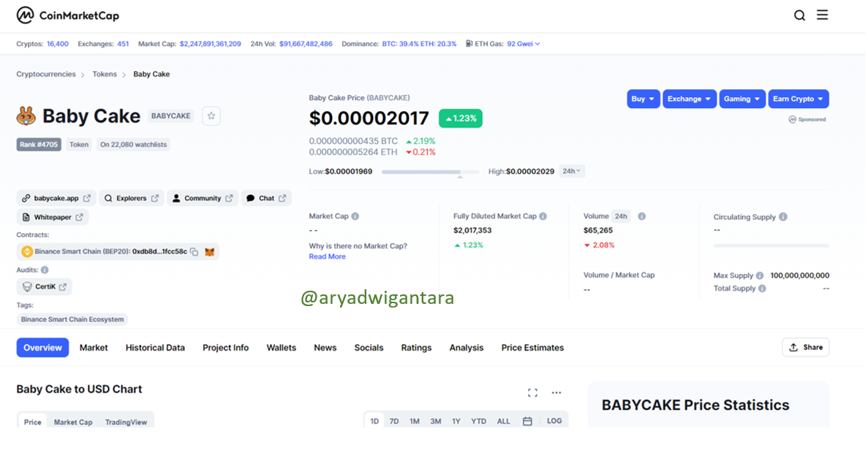868x450 pixels.
Task: Expand the Gaming dropdown
Action: 742,99
